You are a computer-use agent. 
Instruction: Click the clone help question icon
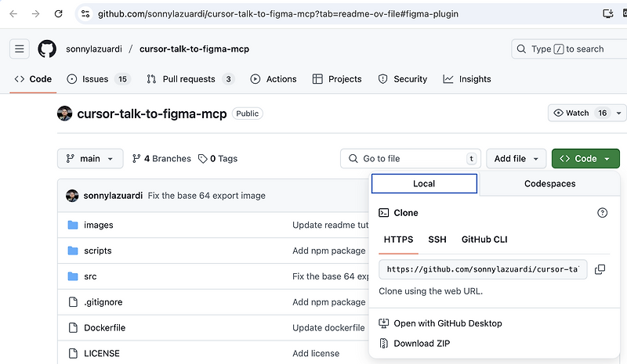point(602,212)
